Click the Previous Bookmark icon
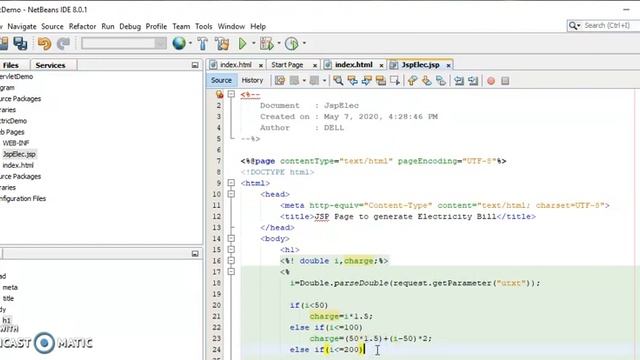Viewport: 640px width, 360px height. (412, 80)
